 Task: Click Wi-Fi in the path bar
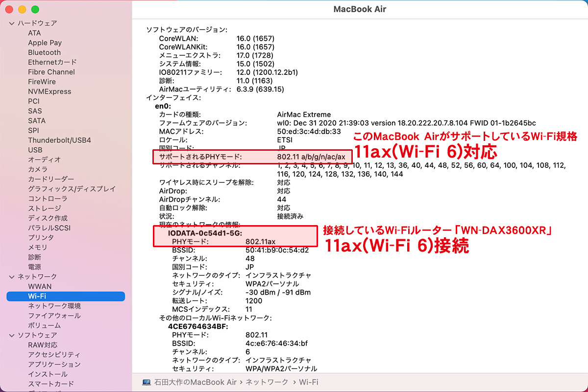(309, 382)
